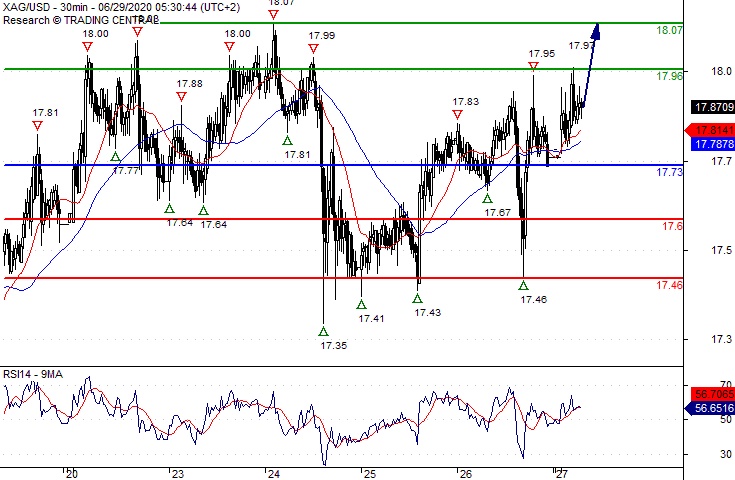Click the date 26 on time axis

[x=465, y=474]
